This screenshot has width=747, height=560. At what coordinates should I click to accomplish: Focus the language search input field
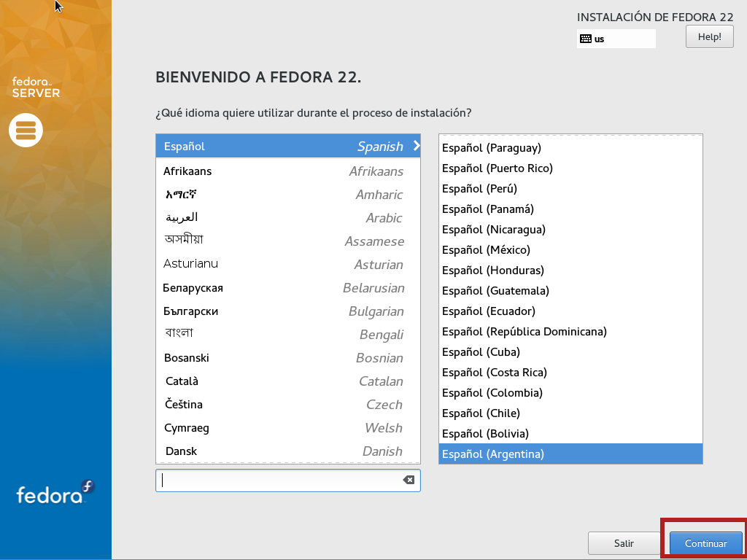pos(287,481)
